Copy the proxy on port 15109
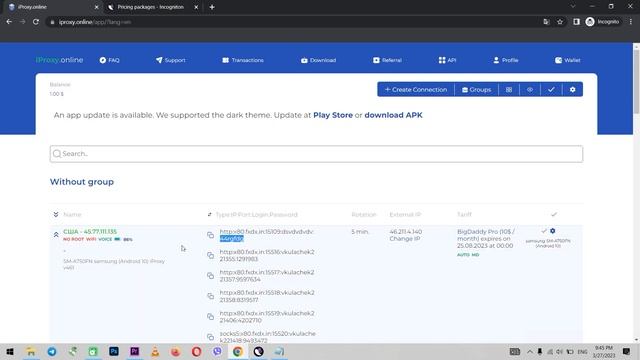Image resolution: width=640 pixels, height=360 pixels. tap(211, 235)
